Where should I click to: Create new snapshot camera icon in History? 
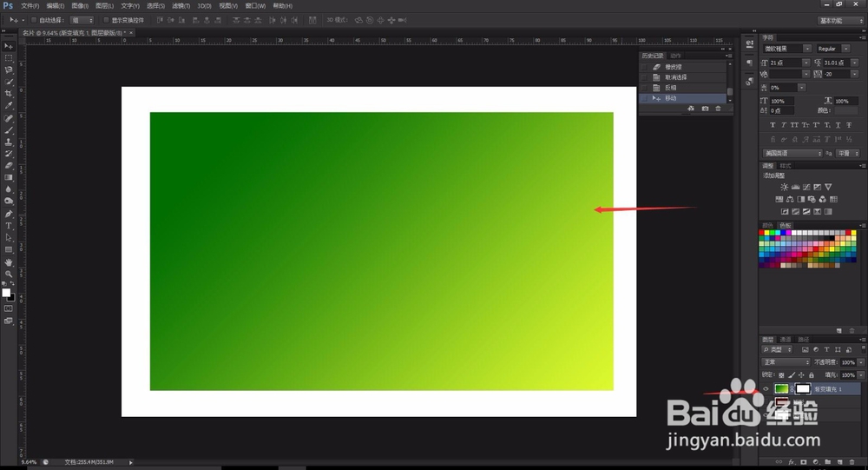(705, 109)
